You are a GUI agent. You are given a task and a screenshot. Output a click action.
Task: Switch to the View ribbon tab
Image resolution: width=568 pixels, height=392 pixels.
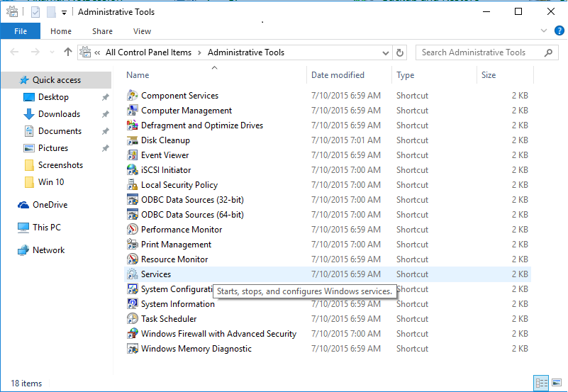(142, 31)
